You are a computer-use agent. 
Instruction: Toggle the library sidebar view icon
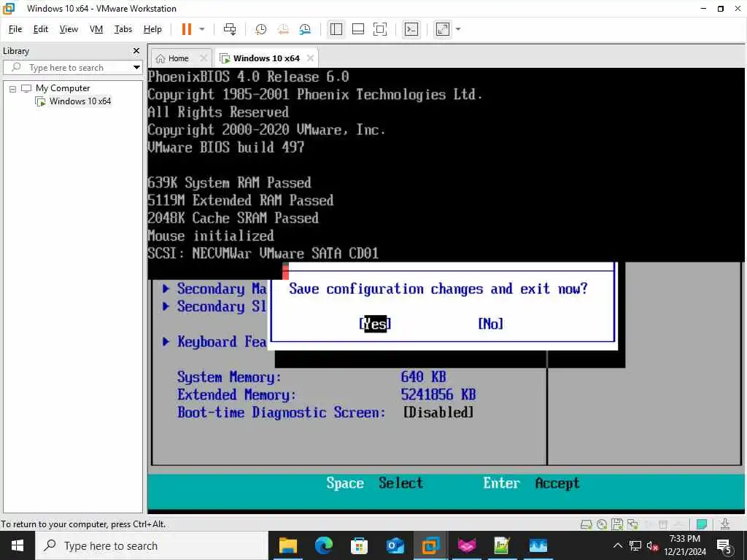336,29
